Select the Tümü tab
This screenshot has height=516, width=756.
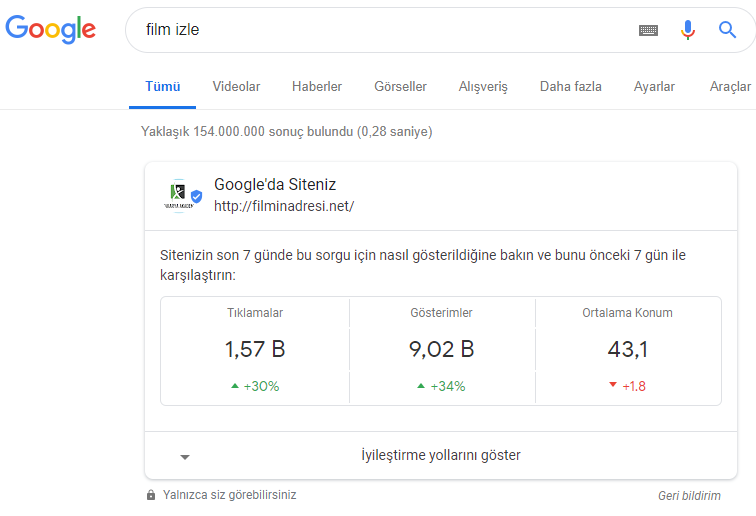tap(162, 87)
